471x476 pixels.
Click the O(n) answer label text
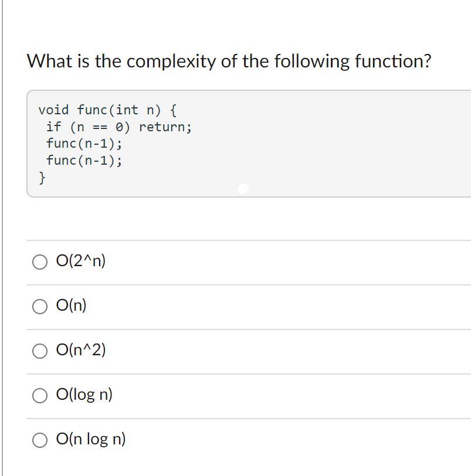tap(72, 305)
